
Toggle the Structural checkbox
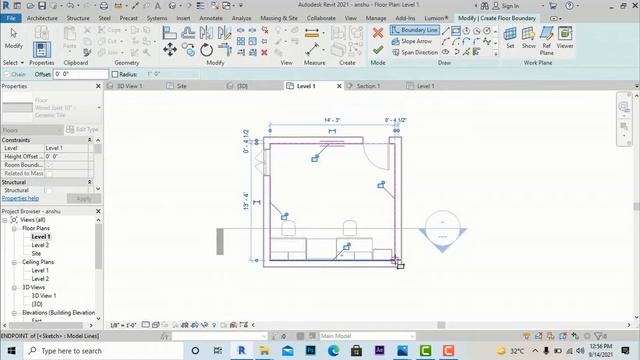[x=49, y=191]
